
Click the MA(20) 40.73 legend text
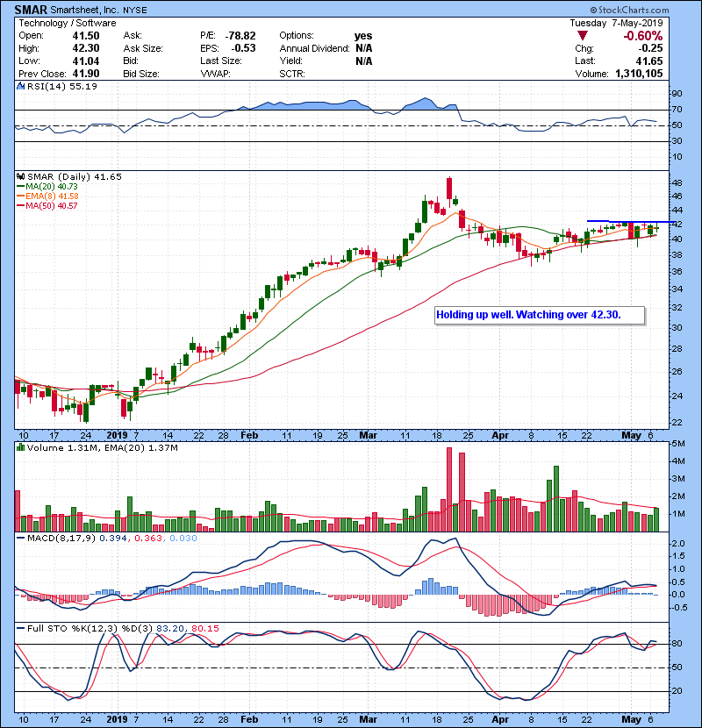click(52, 187)
